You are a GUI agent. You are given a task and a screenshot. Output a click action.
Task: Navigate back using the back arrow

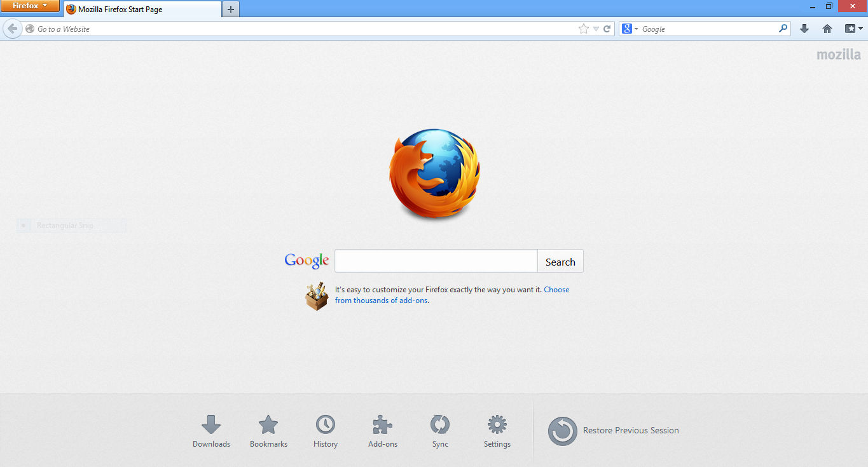(11, 29)
